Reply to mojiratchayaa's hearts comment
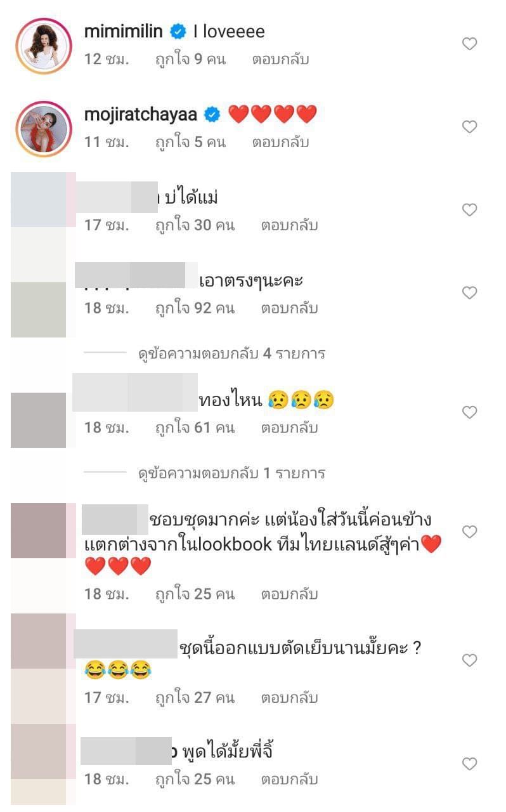Image resolution: width=506 pixels, height=812 pixels. (280, 142)
